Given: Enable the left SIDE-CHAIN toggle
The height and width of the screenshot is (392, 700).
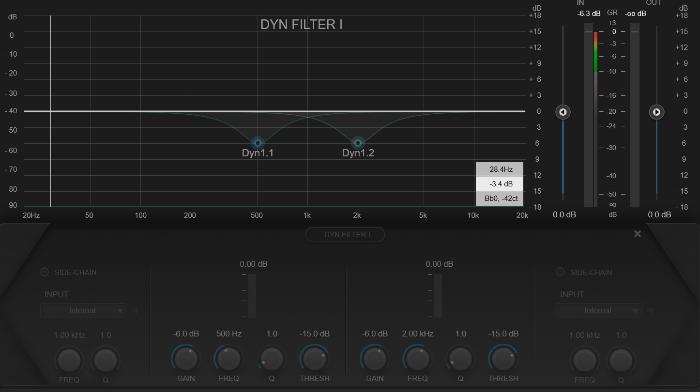Looking at the screenshot, I should pyautogui.click(x=45, y=272).
